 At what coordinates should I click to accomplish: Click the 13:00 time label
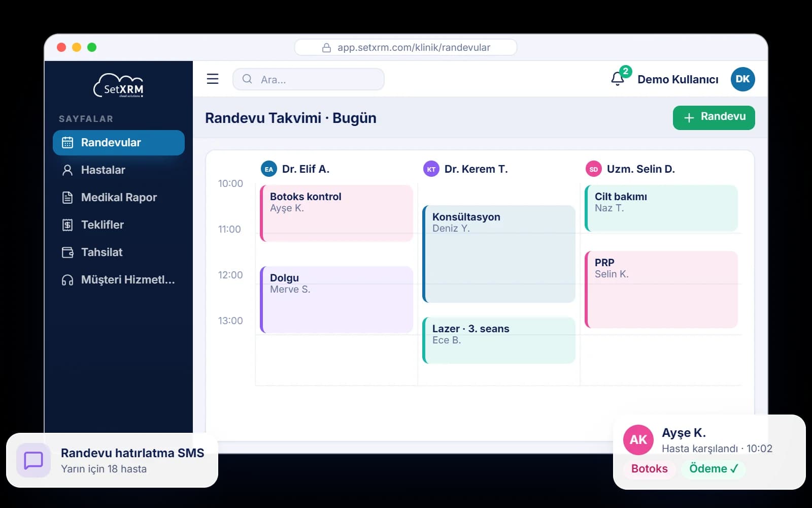pyautogui.click(x=230, y=321)
